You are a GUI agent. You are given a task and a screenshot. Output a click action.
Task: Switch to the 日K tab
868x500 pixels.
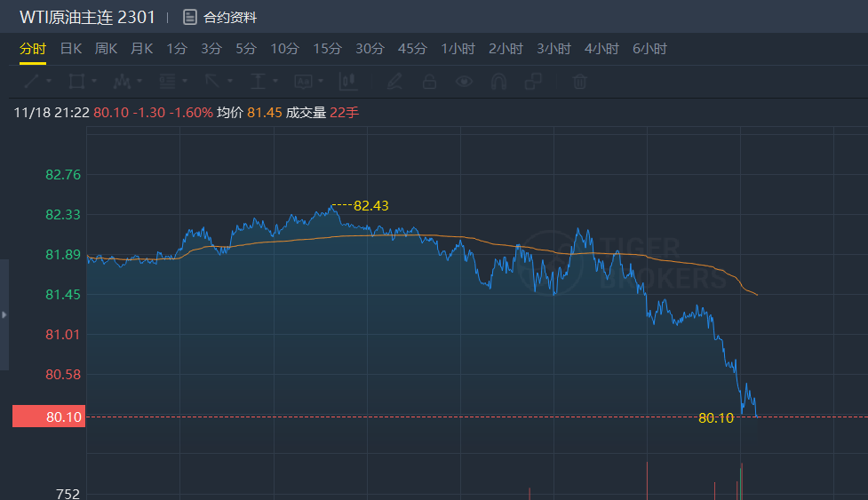click(71, 49)
